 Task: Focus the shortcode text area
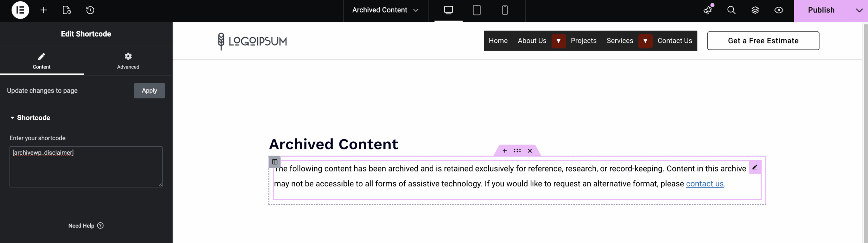coord(86,167)
